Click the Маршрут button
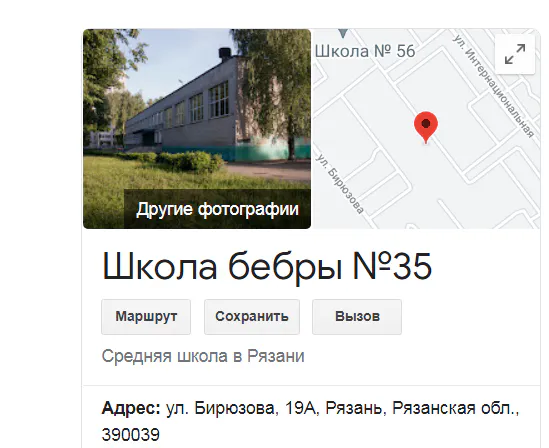The image size is (549, 448). point(146,317)
